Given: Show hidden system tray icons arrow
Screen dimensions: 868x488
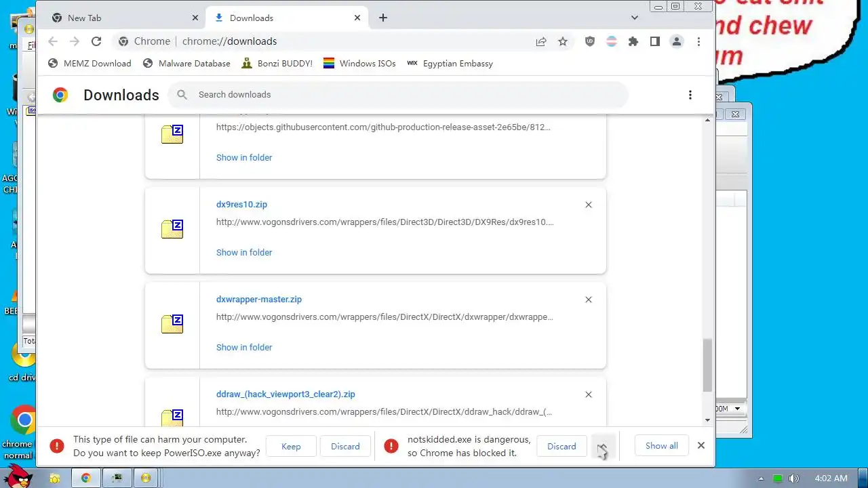Looking at the screenshot, I should (762, 479).
